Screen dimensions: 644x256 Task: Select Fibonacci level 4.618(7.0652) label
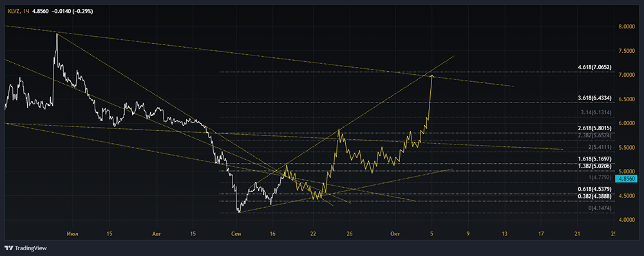[594, 66]
